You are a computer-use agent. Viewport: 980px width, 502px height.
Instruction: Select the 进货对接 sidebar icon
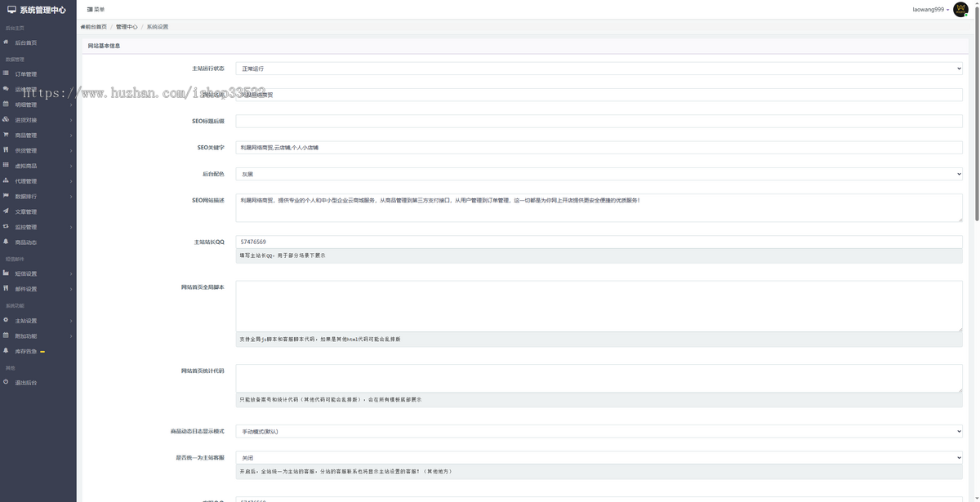6,120
